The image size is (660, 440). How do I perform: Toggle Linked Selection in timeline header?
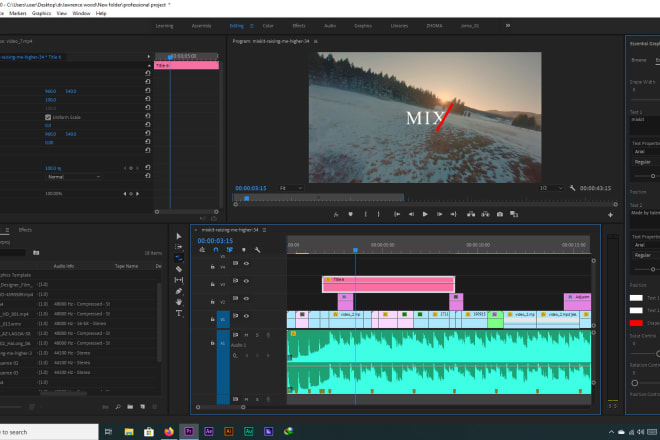pyautogui.click(x=229, y=250)
